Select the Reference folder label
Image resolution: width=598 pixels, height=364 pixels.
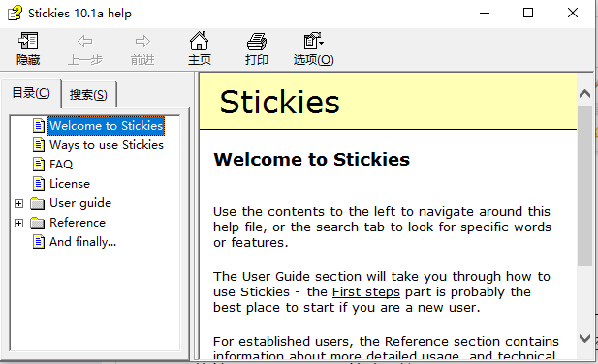click(78, 223)
